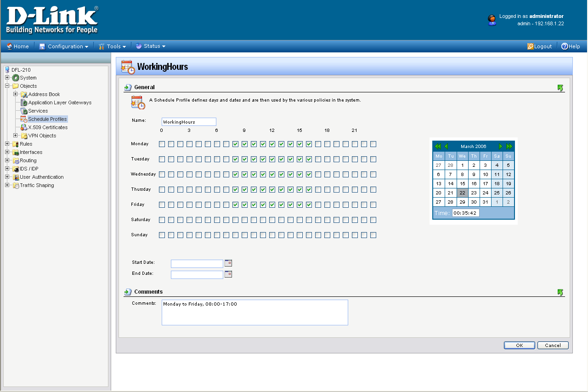
Task: Uncheck the Wednesday hour 15 checkbox
Action: [300, 175]
